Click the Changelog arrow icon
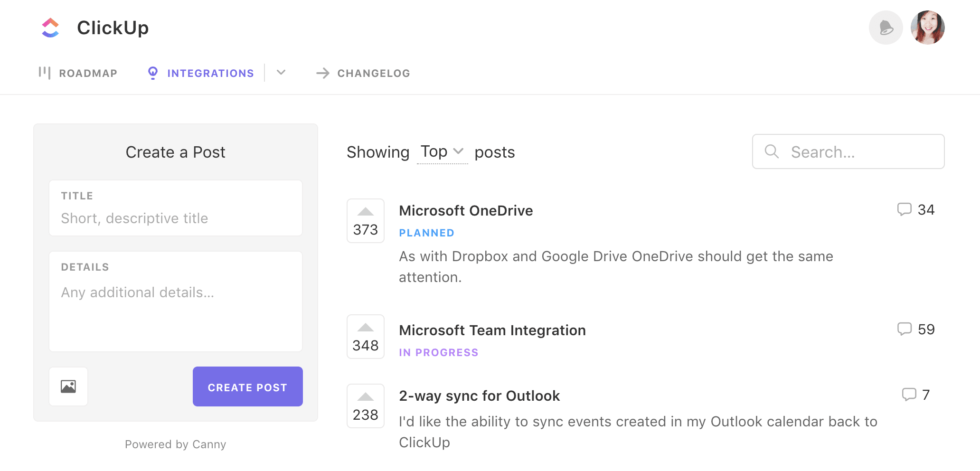This screenshot has width=980, height=471. coord(323,73)
